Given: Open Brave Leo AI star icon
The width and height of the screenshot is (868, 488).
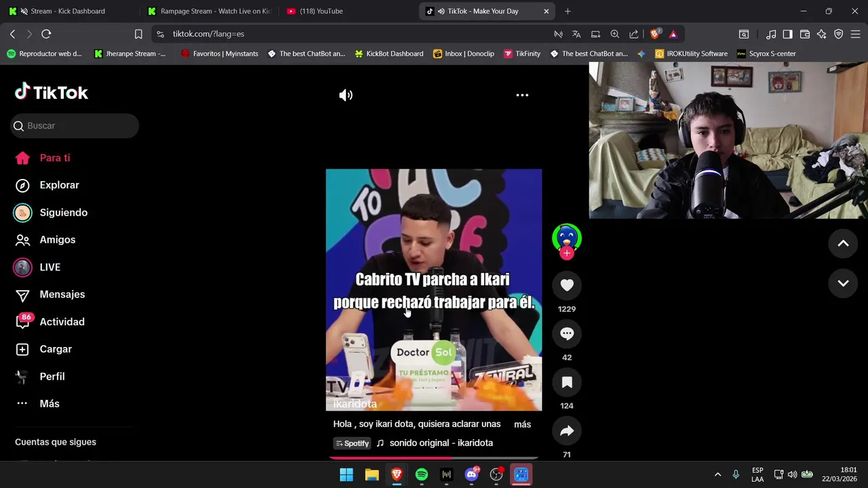Looking at the screenshot, I should 822,34.
